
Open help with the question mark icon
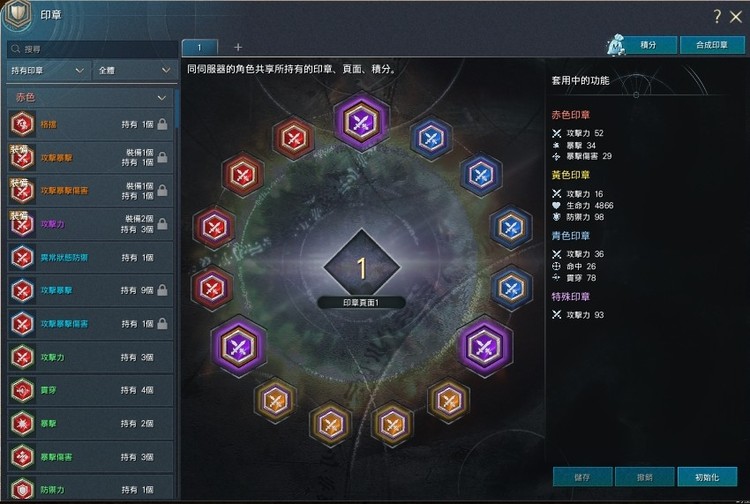point(717,17)
